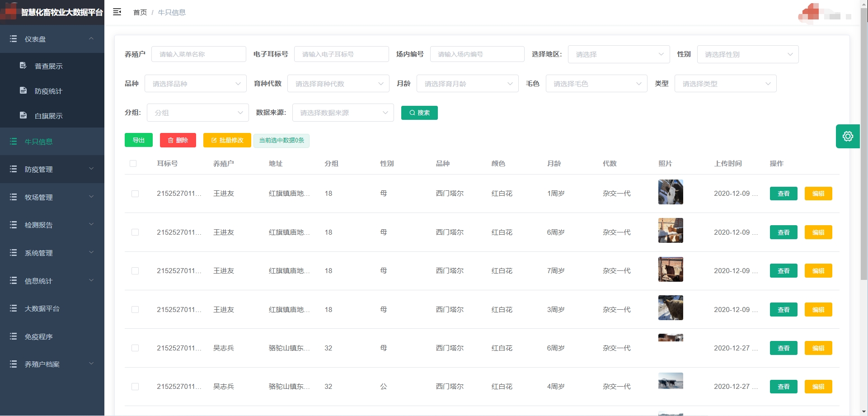868x416 pixels.
Task: Open cow photo thumbnail in 3周岁 row
Action: click(x=671, y=308)
